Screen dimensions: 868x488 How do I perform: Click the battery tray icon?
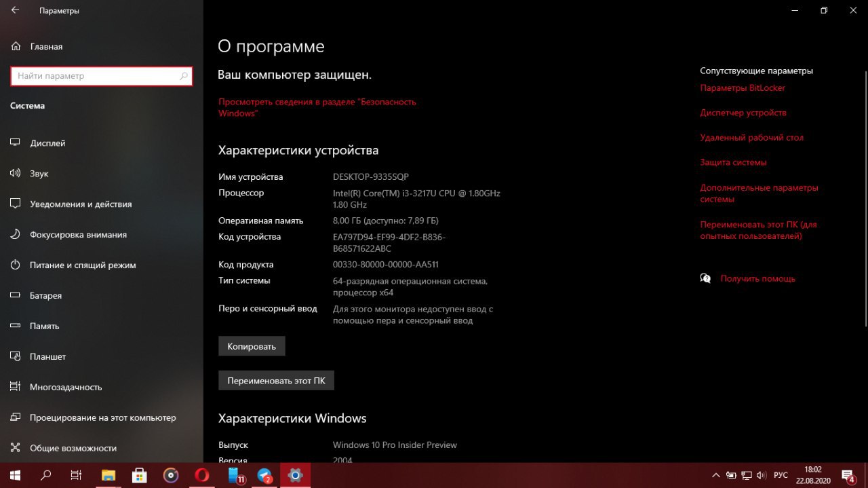tap(731, 475)
